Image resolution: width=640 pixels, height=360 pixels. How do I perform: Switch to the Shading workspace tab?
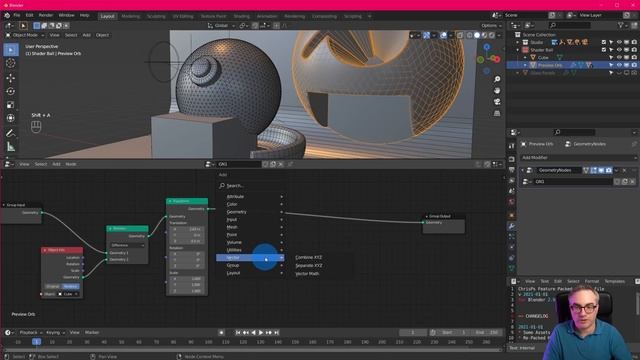pyautogui.click(x=241, y=16)
